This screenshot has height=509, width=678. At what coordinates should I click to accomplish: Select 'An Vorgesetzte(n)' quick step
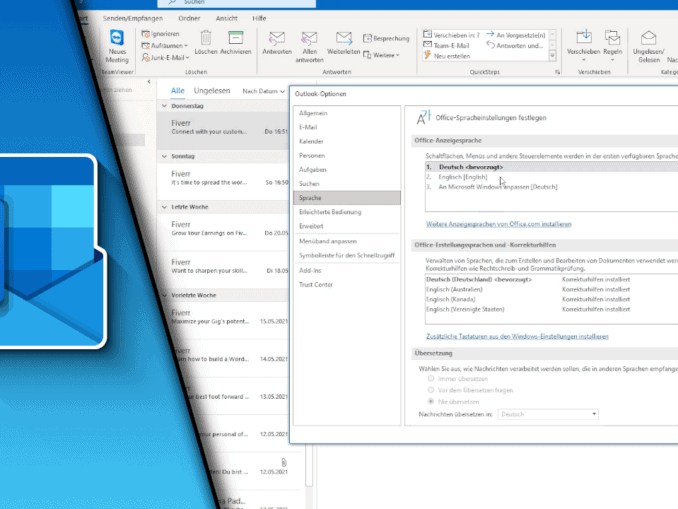516,35
